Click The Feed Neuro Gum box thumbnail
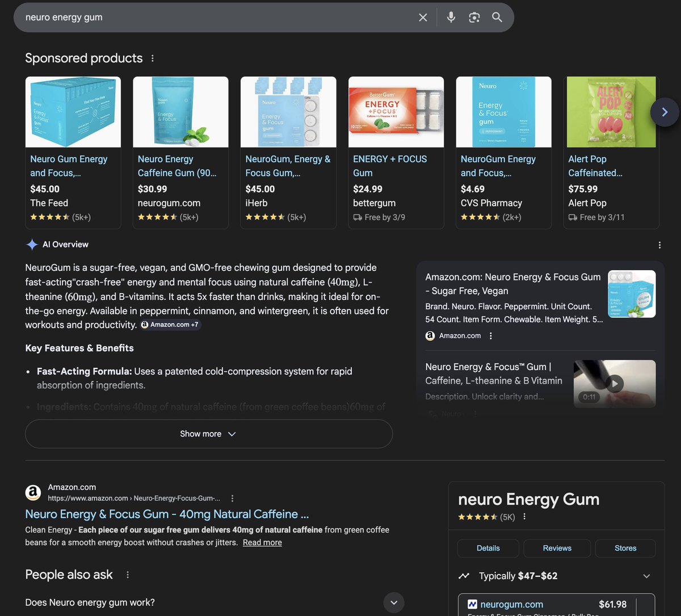Image resolution: width=681 pixels, height=616 pixels. [x=73, y=112]
